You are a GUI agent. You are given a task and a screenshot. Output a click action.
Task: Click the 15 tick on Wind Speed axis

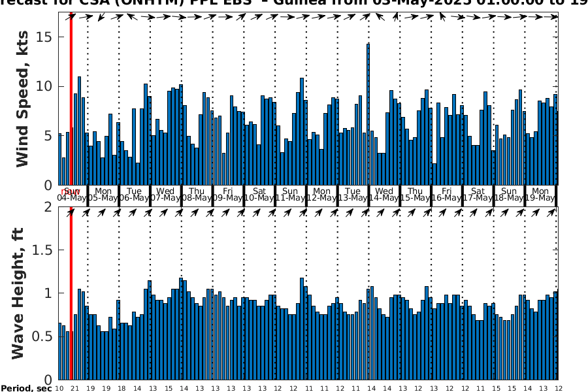tap(44, 37)
